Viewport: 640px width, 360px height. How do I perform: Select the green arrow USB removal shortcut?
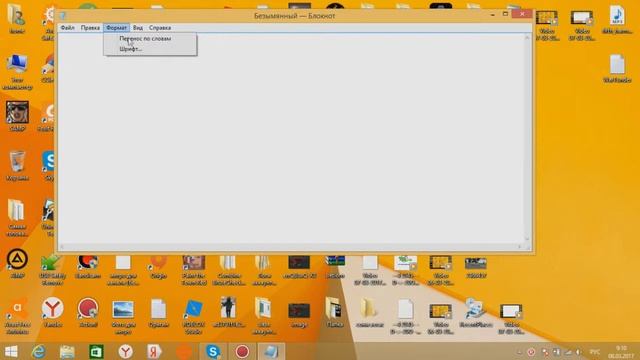53,269
